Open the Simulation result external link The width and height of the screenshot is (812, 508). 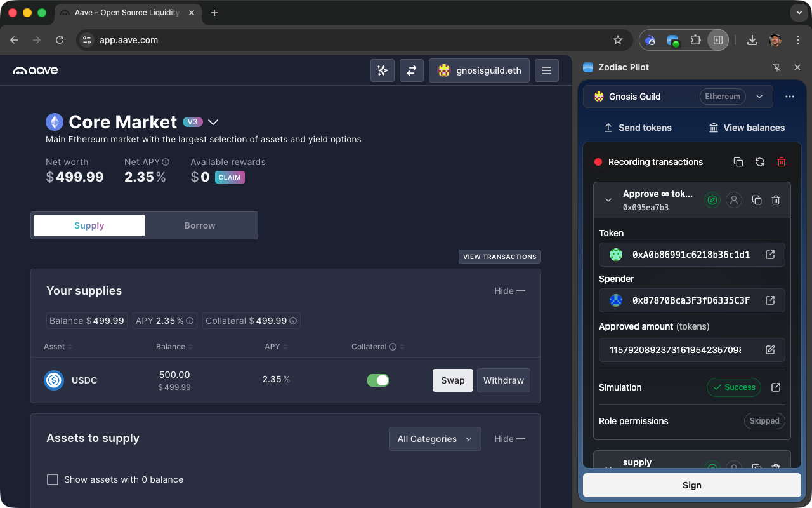click(x=776, y=387)
